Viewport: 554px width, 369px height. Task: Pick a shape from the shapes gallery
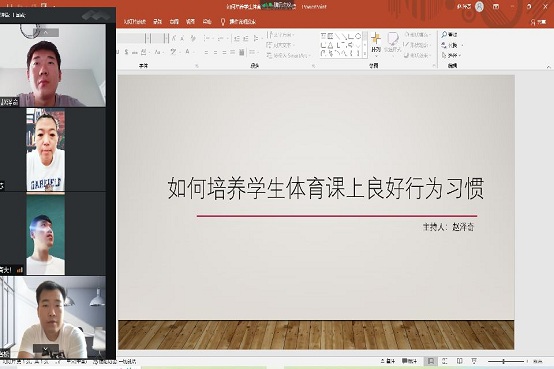click(x=340, y=45)
